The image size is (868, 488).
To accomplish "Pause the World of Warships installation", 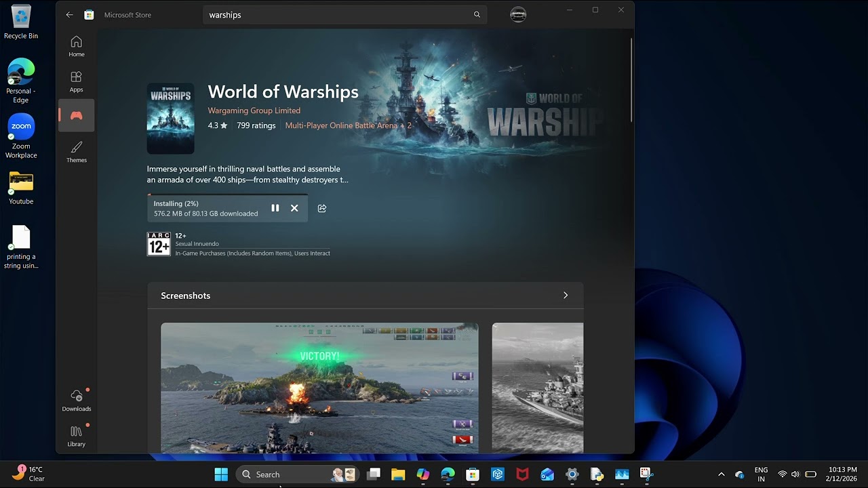I will (x=275, y=208).
